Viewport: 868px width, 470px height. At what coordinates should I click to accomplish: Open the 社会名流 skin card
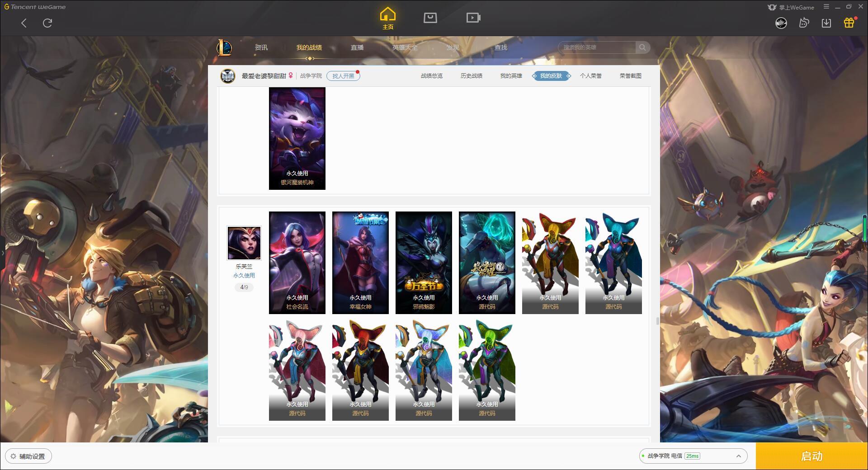click(297, 263)
